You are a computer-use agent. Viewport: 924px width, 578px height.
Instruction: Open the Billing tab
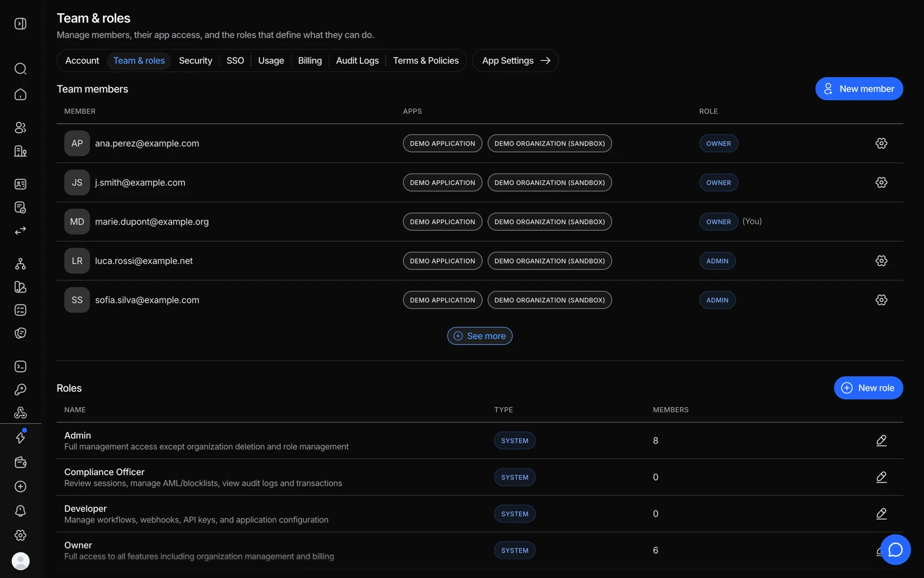tap(310, 61)
